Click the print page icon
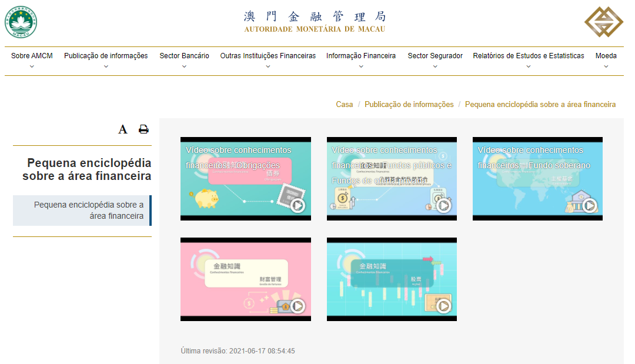Viewport: 635px width, 364px height. coord(143,129)
